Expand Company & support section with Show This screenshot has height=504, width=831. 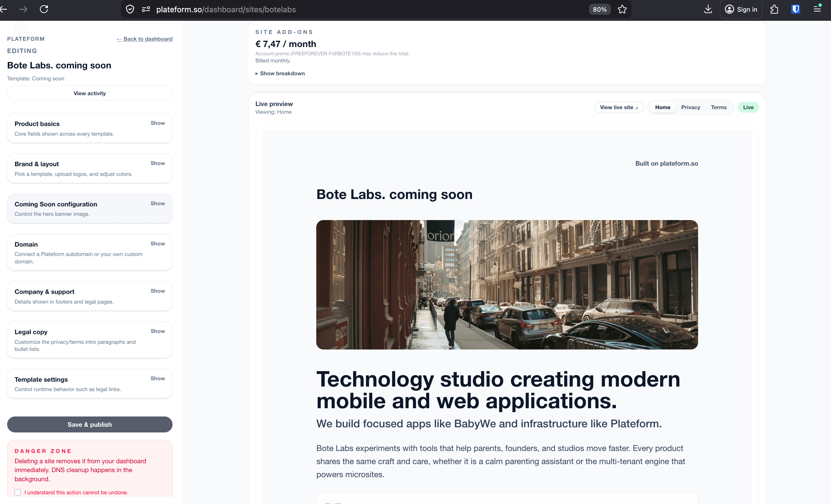coord(157,291)
